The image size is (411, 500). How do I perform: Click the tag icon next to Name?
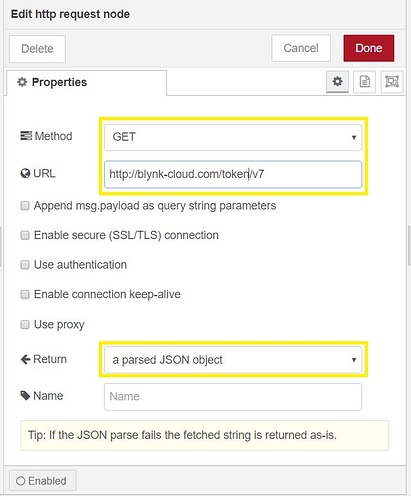pos(25,396)
